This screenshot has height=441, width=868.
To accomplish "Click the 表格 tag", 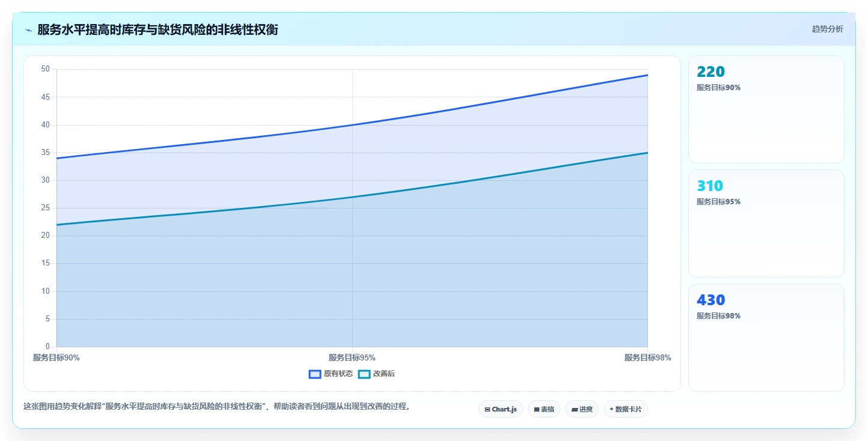I will pos(544,409).
